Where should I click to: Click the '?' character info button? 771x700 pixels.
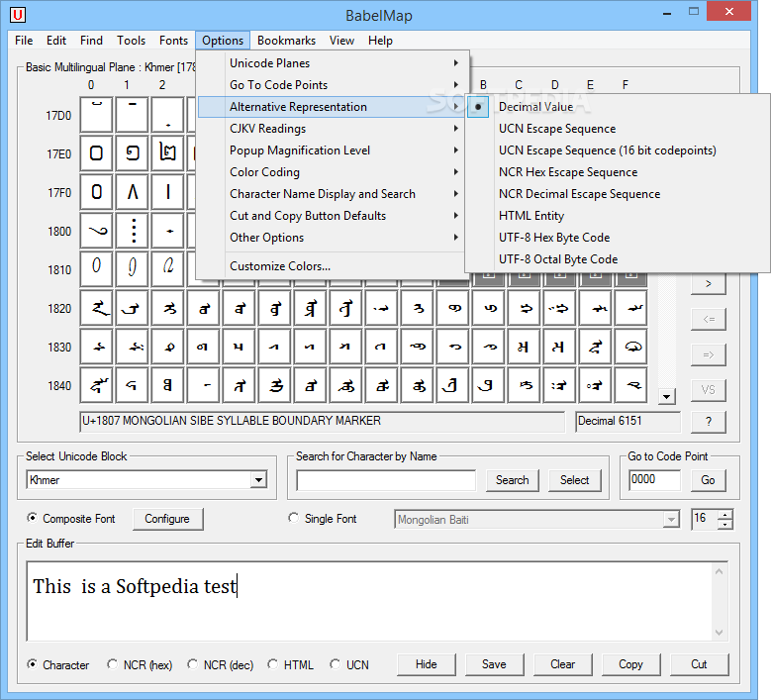708,422
